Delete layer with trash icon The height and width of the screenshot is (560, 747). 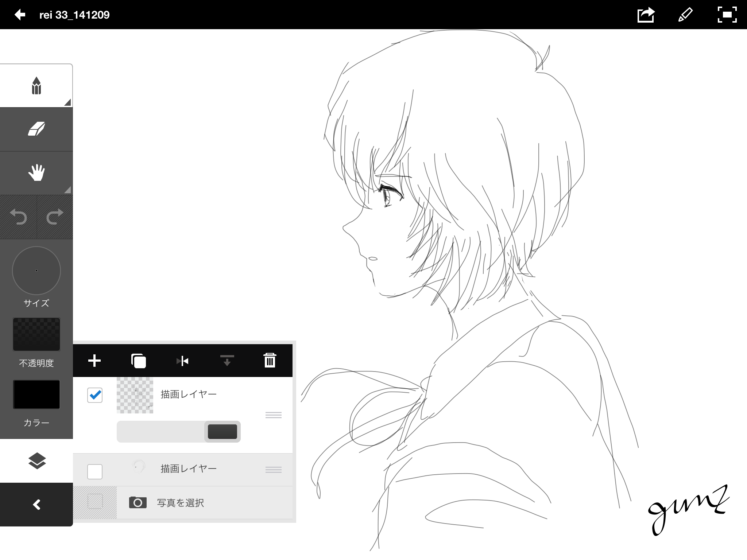(x=270, y=360)
